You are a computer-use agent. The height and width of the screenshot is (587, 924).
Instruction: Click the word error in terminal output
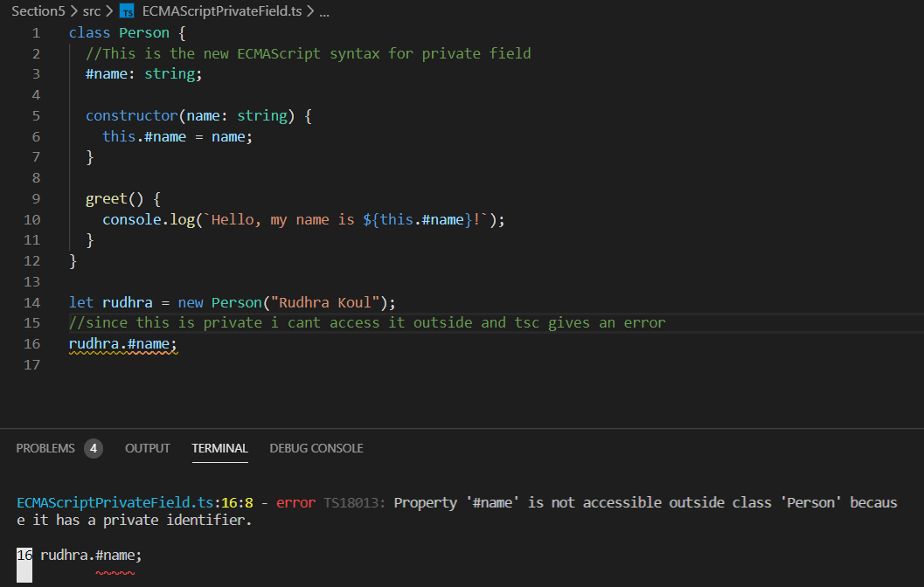click(x=295, y=502)
